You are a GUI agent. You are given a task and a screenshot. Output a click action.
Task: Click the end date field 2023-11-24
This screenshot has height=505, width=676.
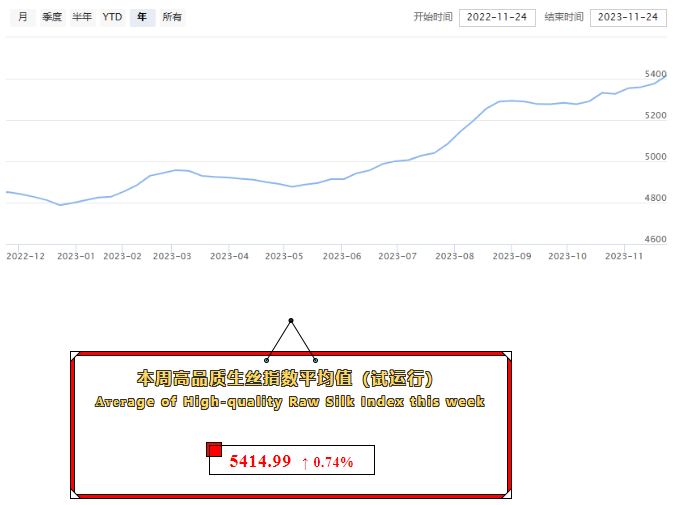point(628,17)
